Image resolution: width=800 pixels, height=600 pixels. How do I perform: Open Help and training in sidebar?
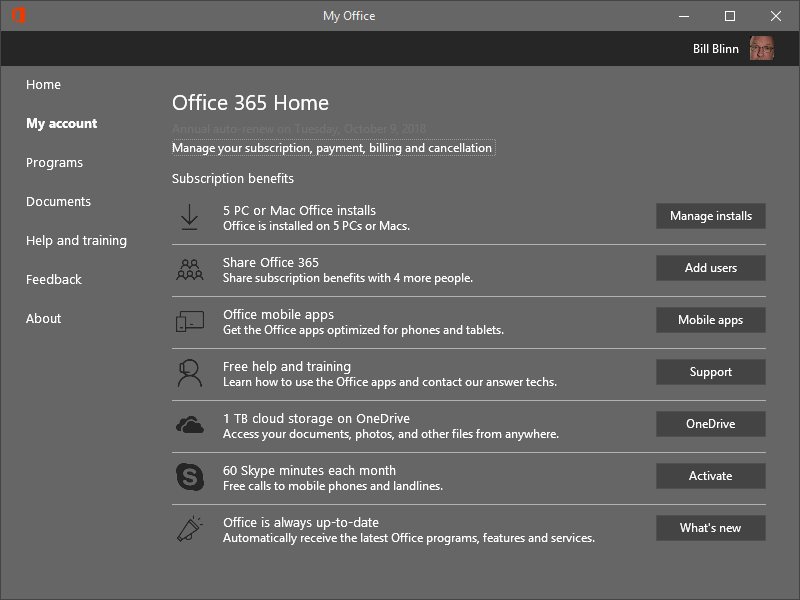pos(77,241)
